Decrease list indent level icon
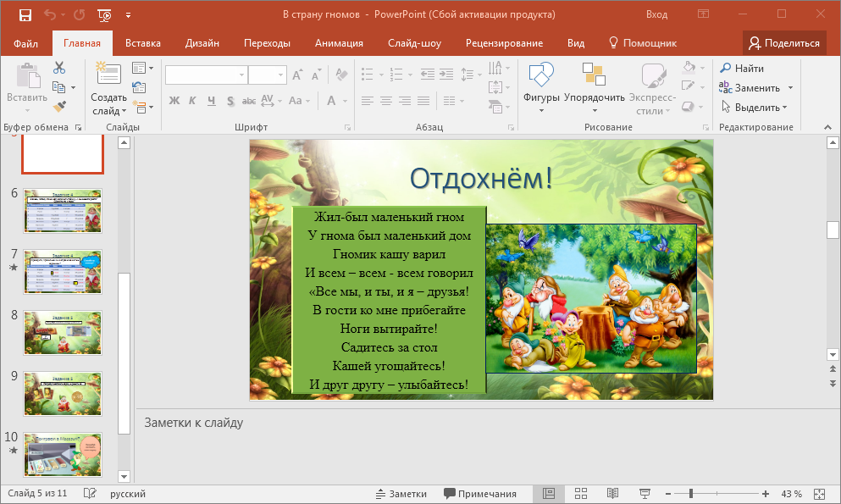Screen dimensions: 841x504 tap(428, 74)
